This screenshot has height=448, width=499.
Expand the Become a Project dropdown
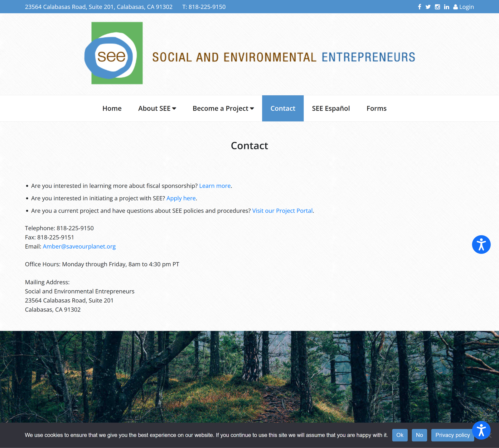click(223, 108)
